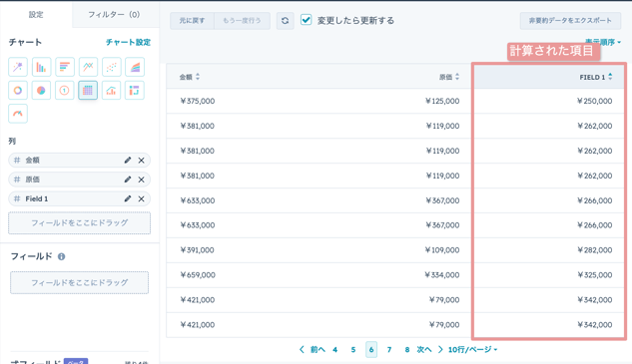Open 10行/ページ rows per page dropdown
The image size is (632, 364).
(472, 349)
